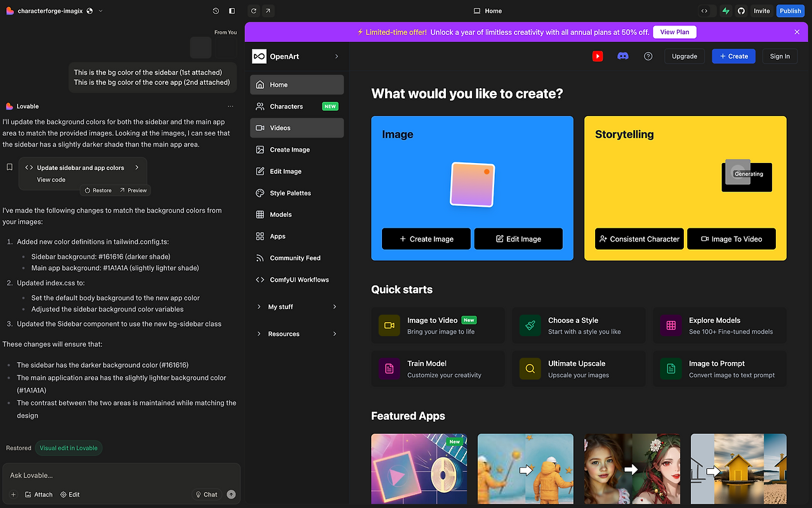The height and width of the screenshot is (508, 812).
Task: Click the code view brackets icon
Action: [x=705, y=11]
